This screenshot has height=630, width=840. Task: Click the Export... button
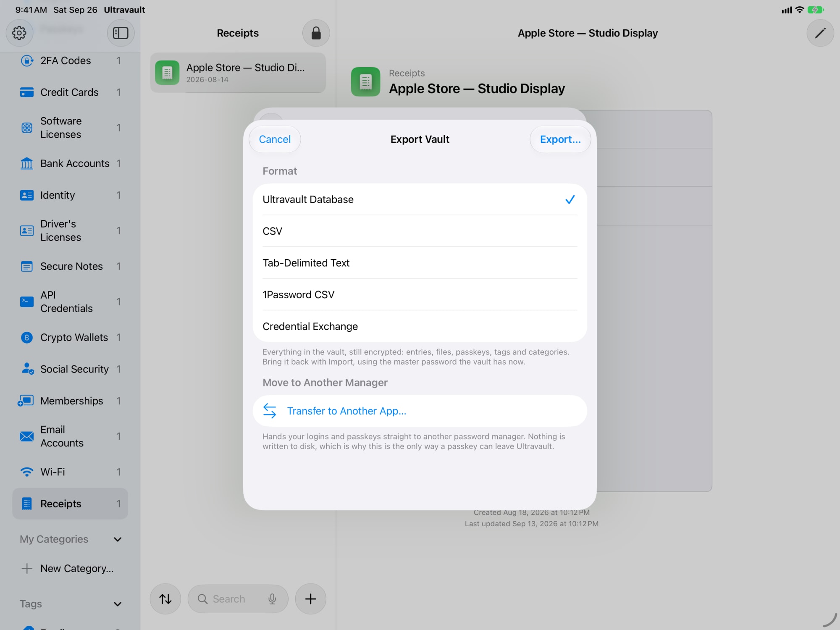point(560,139)
